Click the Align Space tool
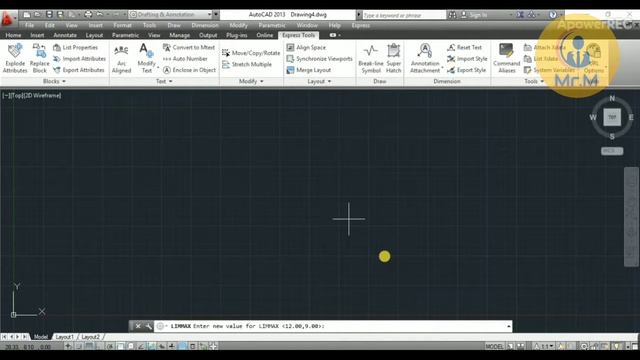The image size is (640, 360). click(306, 47)
